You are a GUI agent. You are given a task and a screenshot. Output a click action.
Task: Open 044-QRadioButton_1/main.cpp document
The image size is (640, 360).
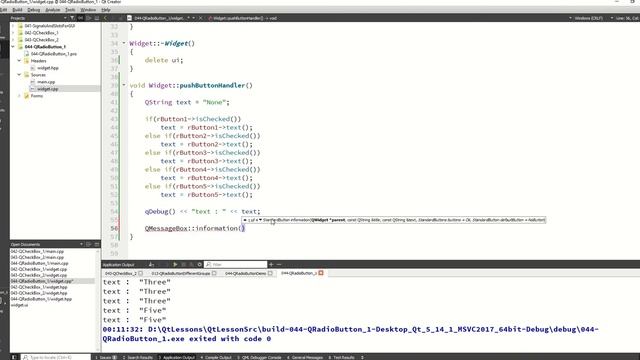tap(40, 263)
